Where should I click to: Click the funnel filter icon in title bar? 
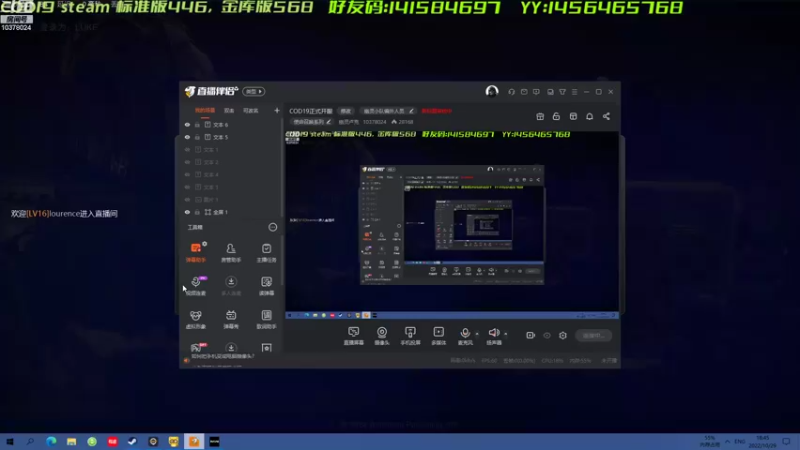click(562, 92)
